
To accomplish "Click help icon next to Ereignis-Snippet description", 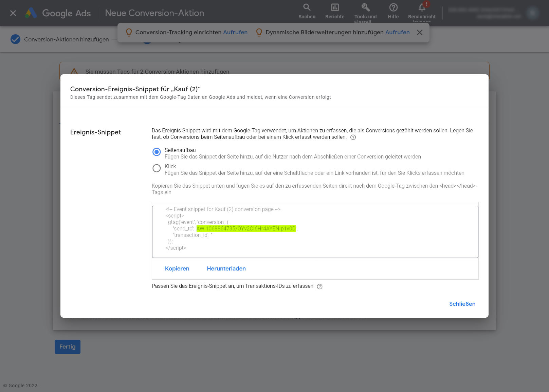I will click(x=353, y=137).
